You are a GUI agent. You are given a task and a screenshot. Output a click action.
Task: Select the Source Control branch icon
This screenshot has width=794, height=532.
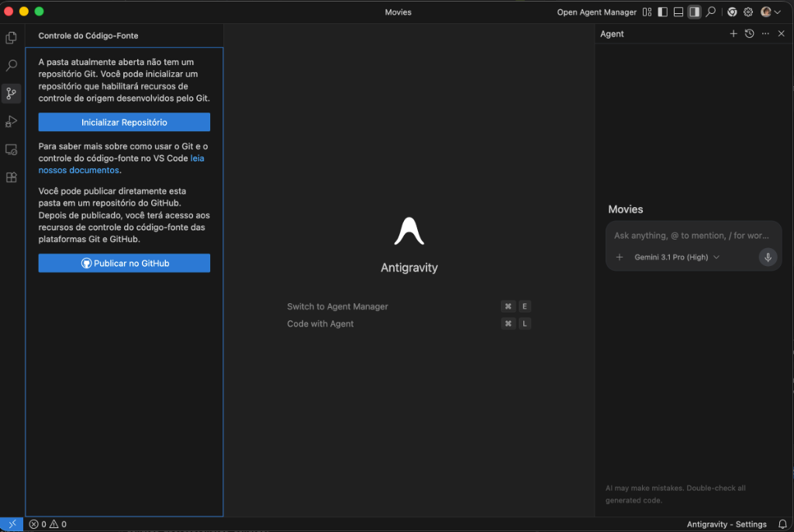11,93
